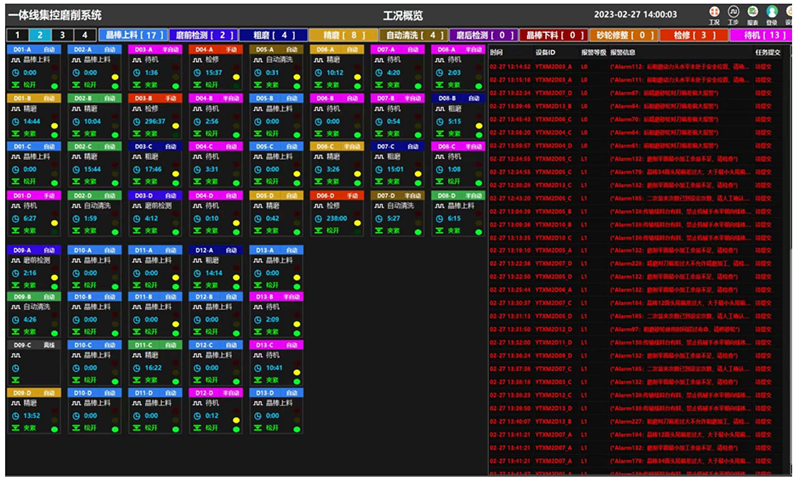Switch to page tab 1
800x487 pixels.
coord(17,35)
